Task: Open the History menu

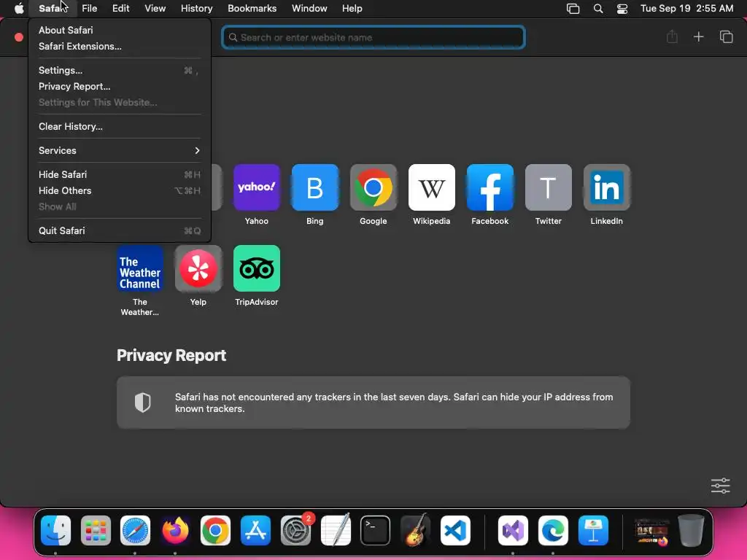Action: 196,9
